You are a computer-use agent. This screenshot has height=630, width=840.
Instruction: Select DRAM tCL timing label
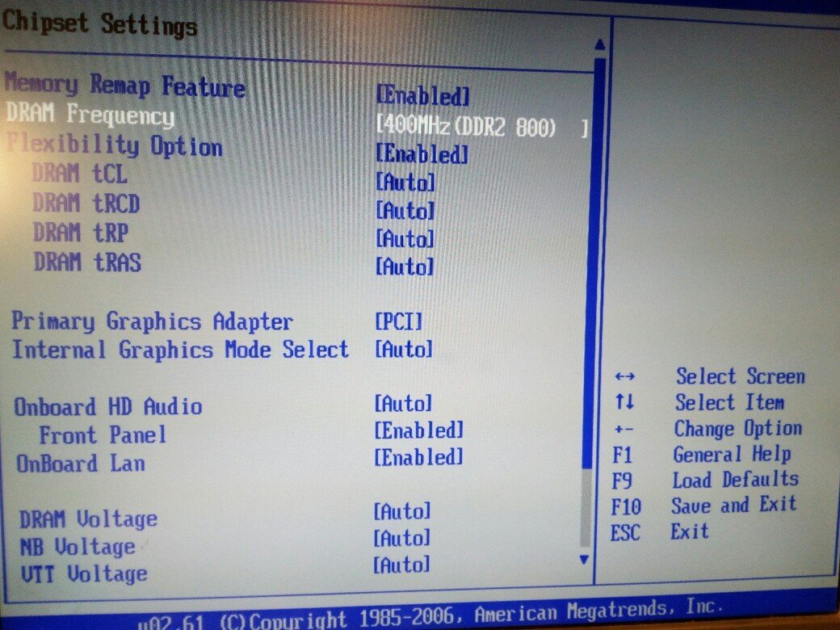(80, 174)
